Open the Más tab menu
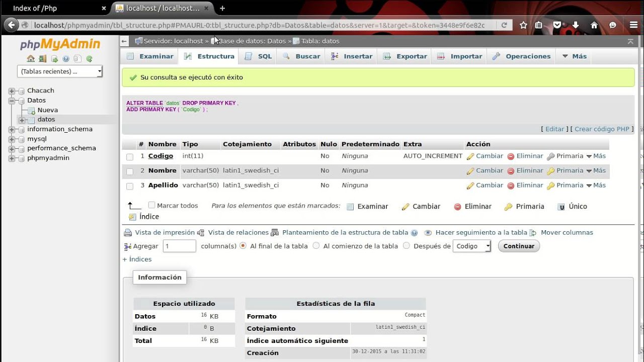The image size is (644, 362). (575, 56)
